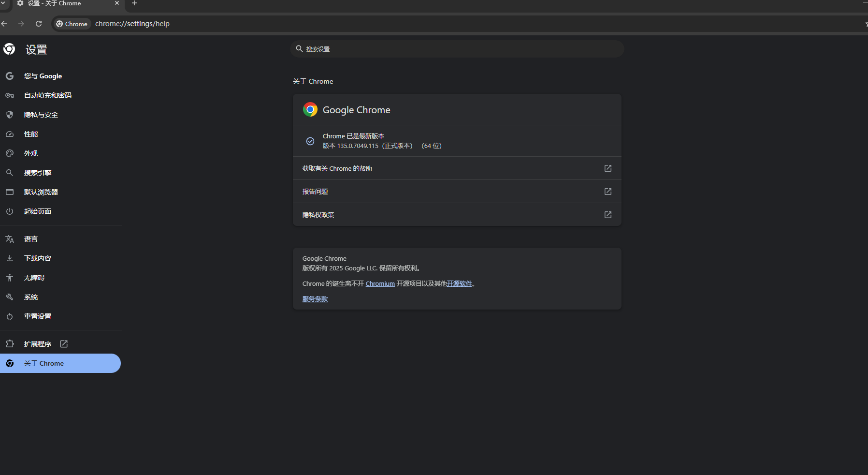The width and height of the screenshot is (868, 475).
Task: Follow the Chromium hyperlink
Action: tap(380, 284)
